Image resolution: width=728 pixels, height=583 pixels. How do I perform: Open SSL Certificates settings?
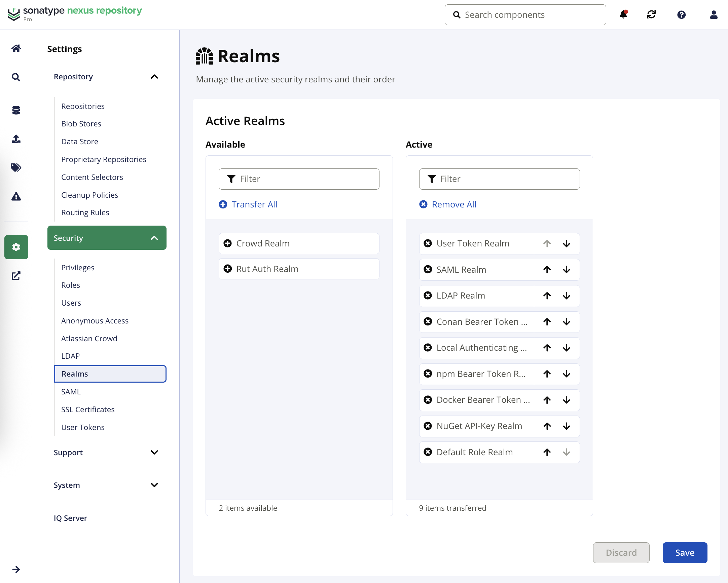point(88,410)
